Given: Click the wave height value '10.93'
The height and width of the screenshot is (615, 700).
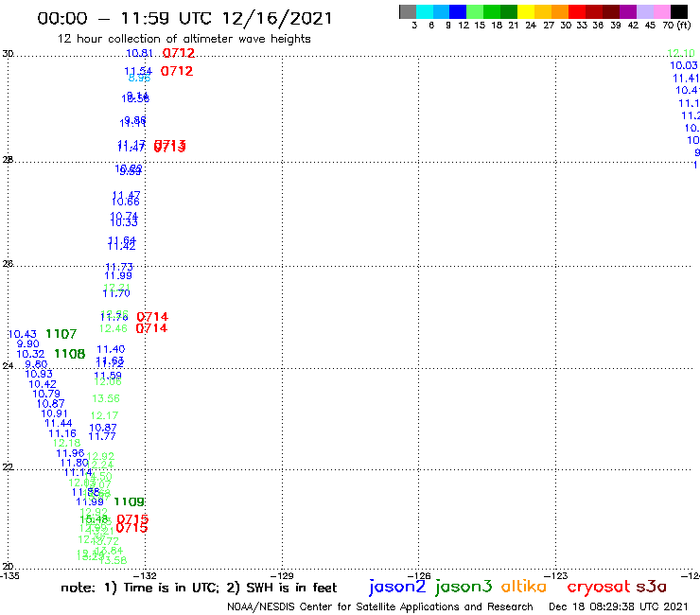Looking at the screenshot, I should pos(39,375).
